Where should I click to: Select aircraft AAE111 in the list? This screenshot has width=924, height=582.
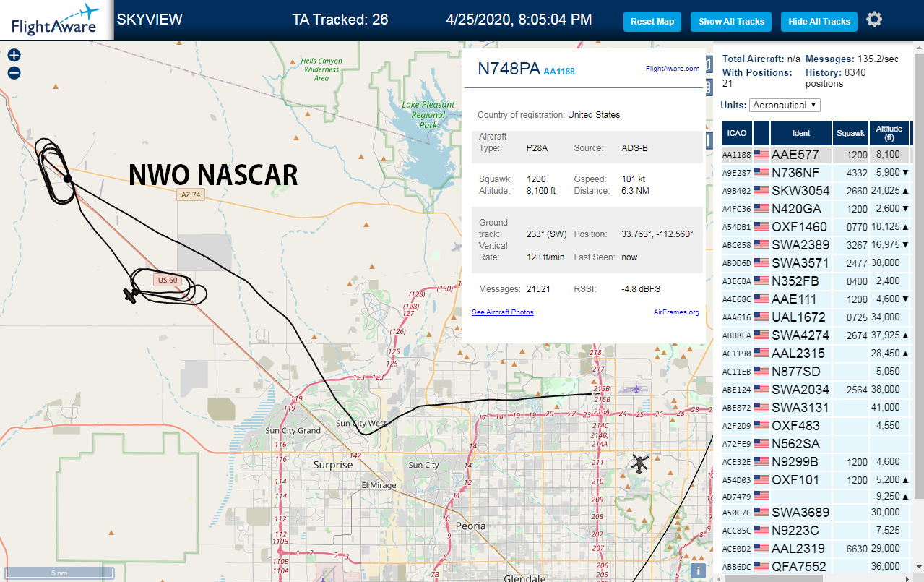(x=795, y=299)
